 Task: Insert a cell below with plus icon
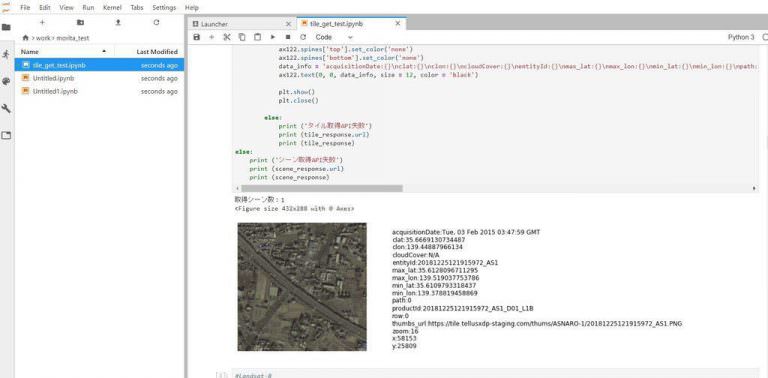pos(212,37)
